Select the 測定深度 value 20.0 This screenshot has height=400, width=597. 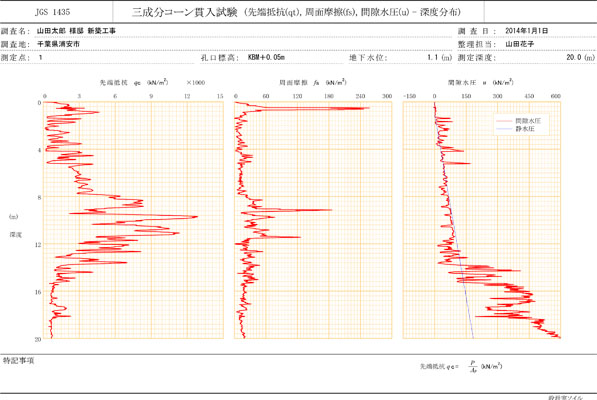point(574,57)
